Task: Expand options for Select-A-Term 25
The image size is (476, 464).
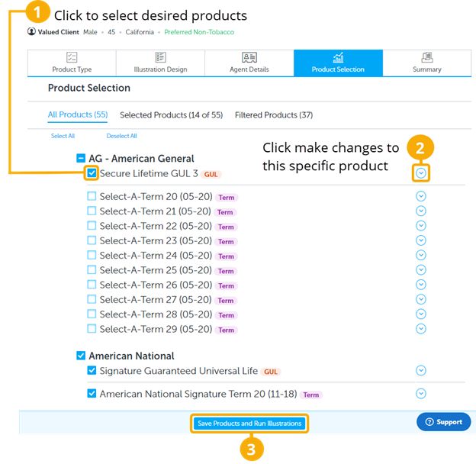Action: click(x=421, y=269)
